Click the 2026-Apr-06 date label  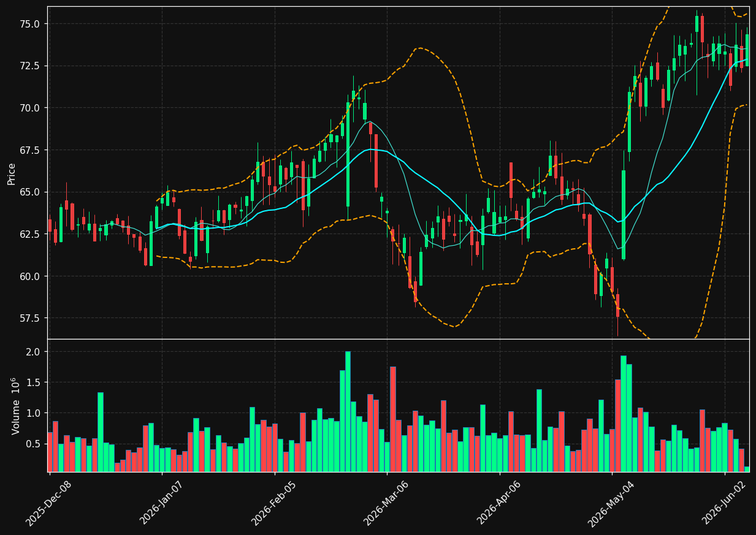(498, 503)
